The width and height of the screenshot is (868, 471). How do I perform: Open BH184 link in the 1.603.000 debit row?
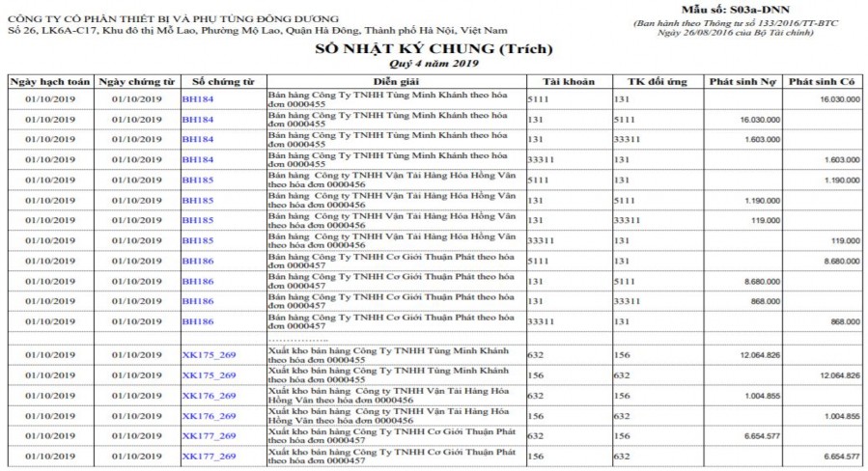198,140
